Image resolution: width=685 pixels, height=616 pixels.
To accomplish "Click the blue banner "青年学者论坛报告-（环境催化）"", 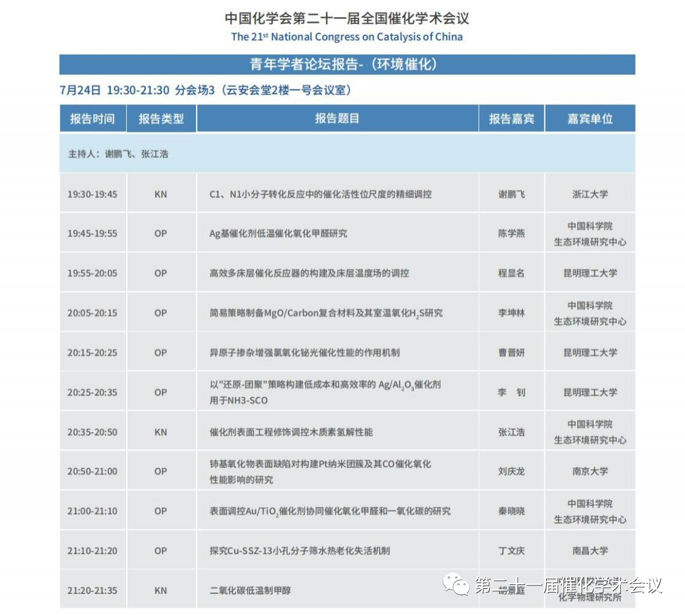I will (x=348, y=65).
